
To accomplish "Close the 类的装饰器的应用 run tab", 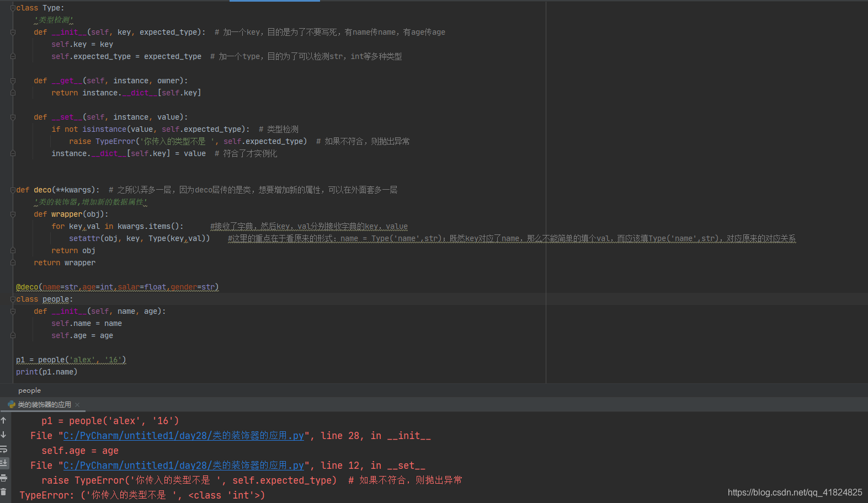I will [x=77, y=405].
